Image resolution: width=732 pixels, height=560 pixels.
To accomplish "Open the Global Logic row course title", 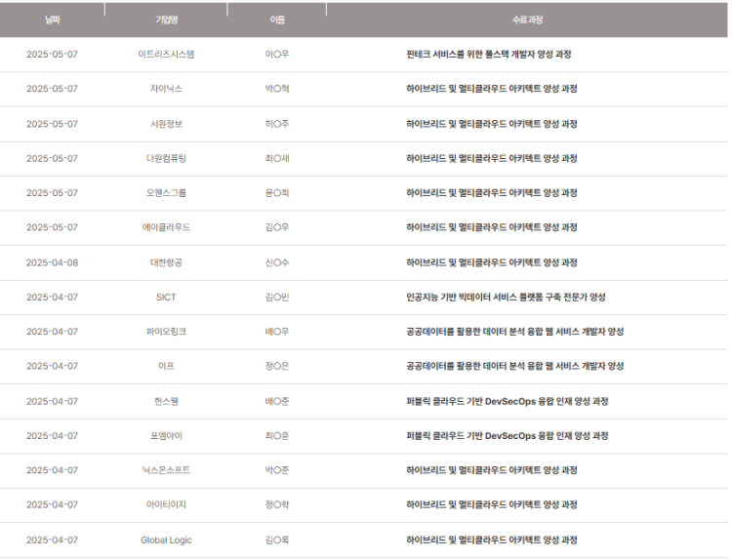I will coord(492,540).
